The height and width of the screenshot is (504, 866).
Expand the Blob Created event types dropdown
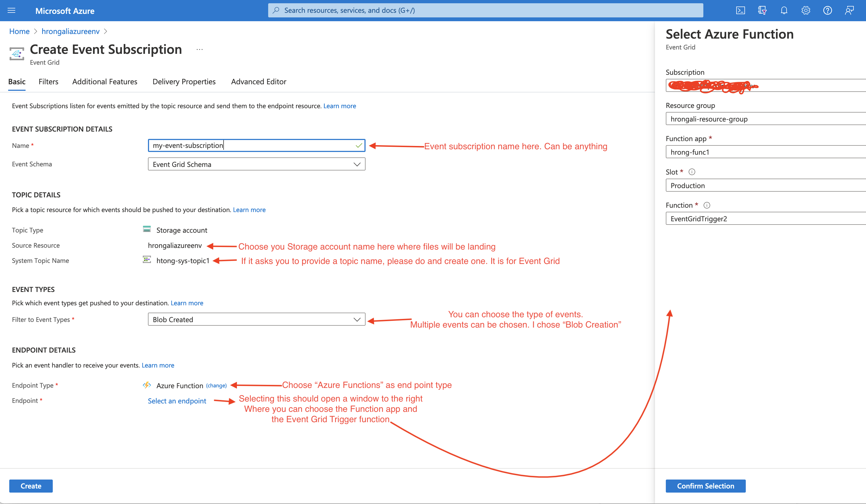(x=357, y=319)
